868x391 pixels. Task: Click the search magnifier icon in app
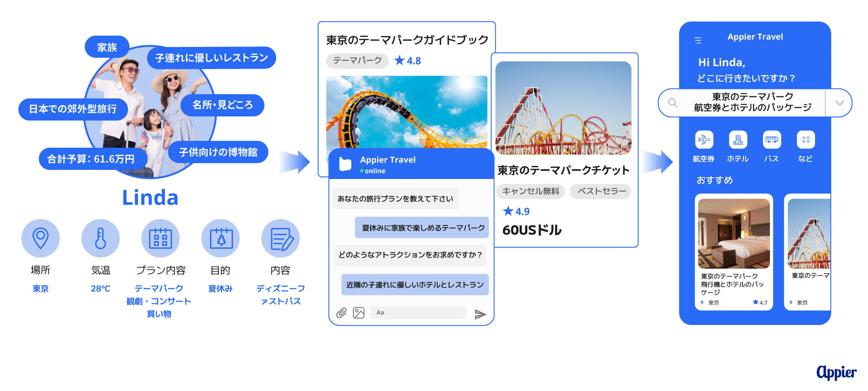pyautogui.click(x=673, y=103)
